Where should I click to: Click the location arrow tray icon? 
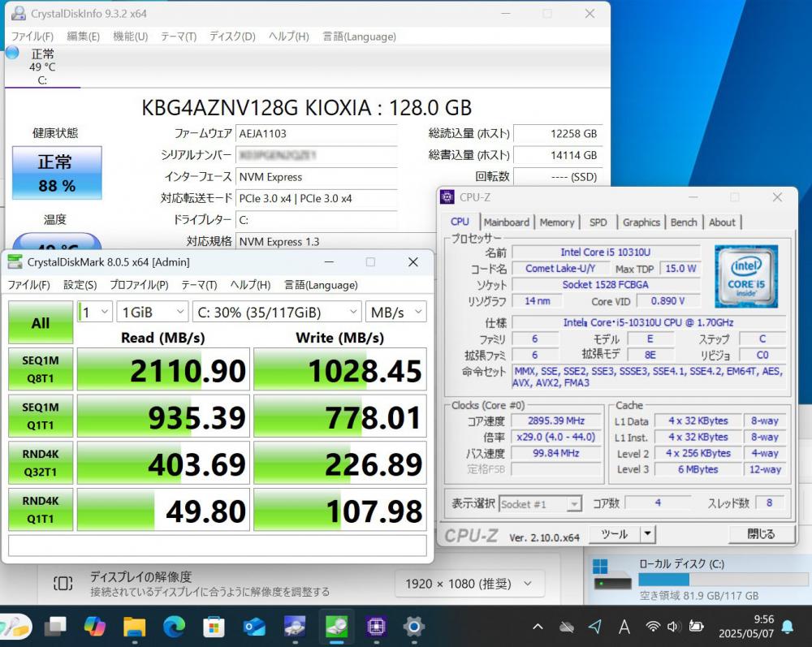click(595, 627)
